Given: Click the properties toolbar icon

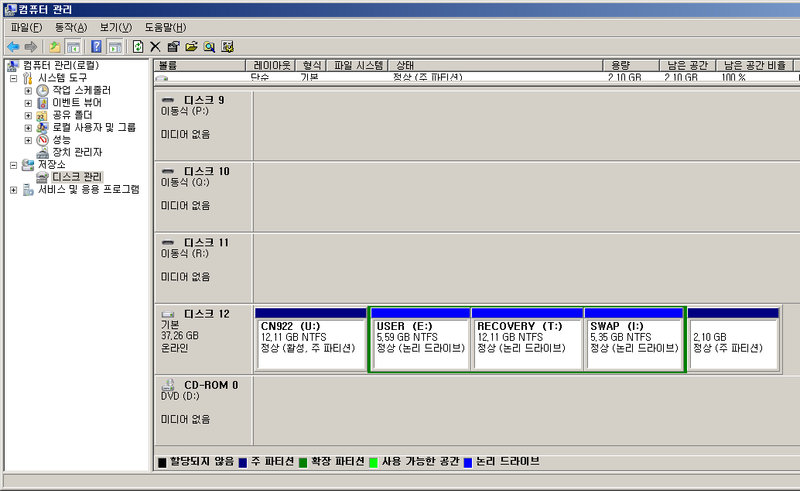Looking at the screenshot, I should [x=173, y=46].
